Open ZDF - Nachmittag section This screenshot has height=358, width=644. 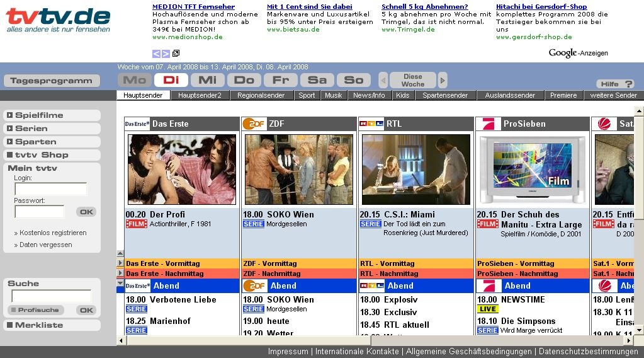point(298,274)
